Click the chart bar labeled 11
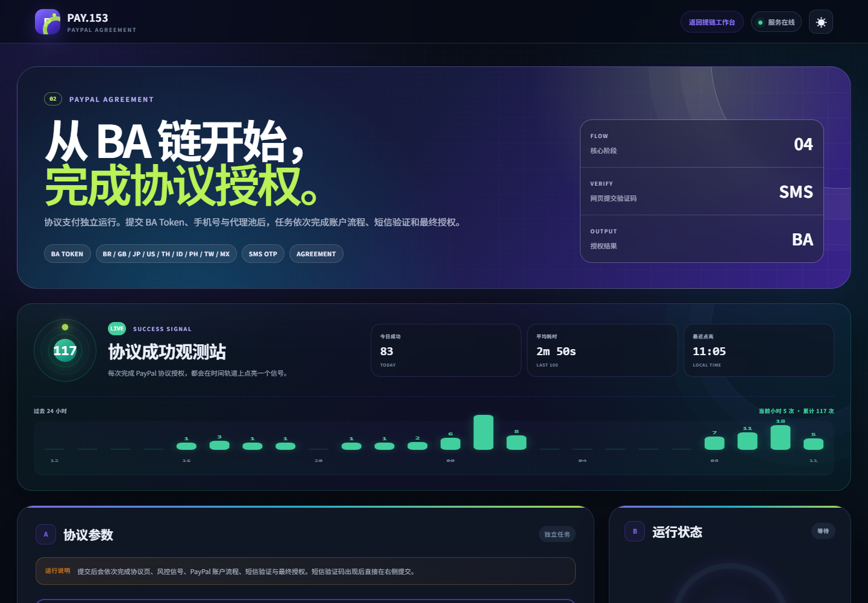868x603 pixels. (747, 441)
